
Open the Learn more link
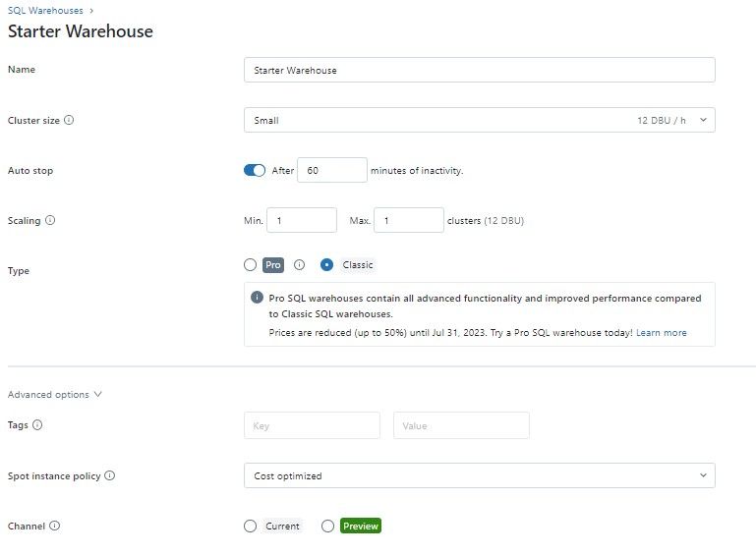click(661, 333)
